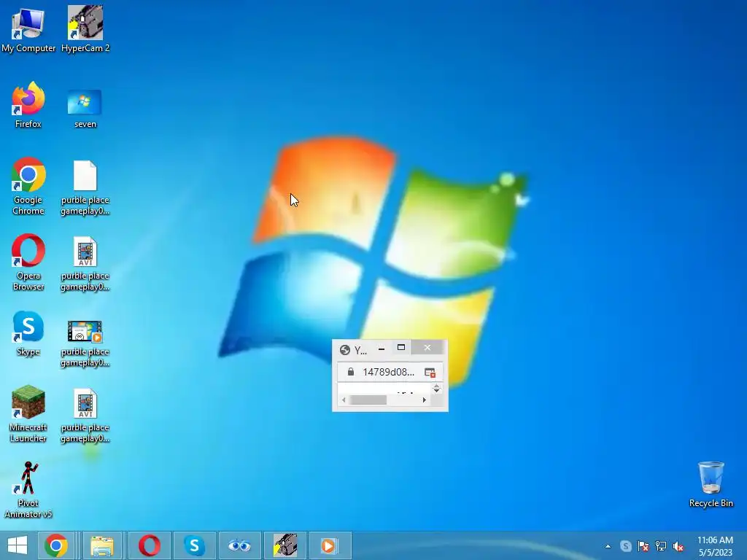
Task: Select the Skype desktop shortcut
Action: pyautogui.click(x=28, y=333)
